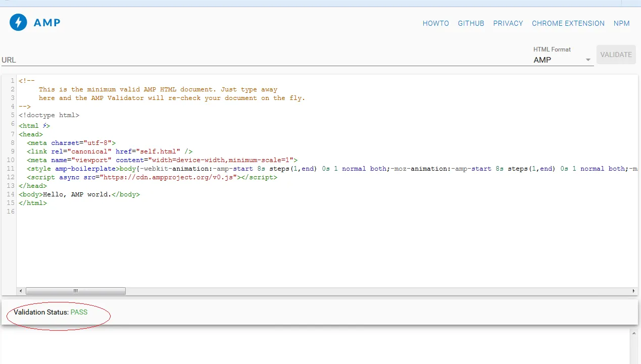Open the PRIVACY link

(508, 23)
